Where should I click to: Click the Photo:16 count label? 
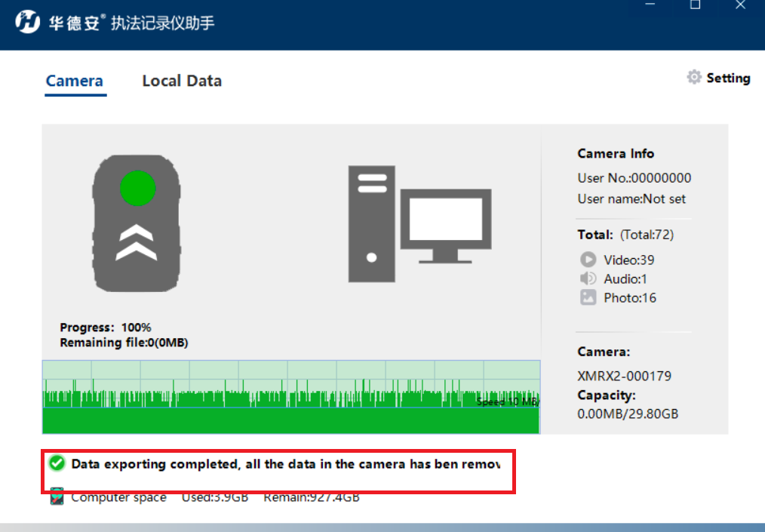(630, 298)
